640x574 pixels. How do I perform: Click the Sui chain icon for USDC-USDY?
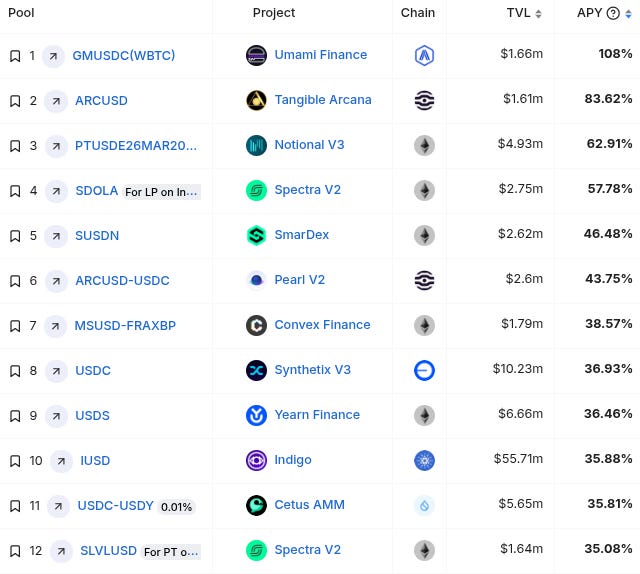(424, 505)
